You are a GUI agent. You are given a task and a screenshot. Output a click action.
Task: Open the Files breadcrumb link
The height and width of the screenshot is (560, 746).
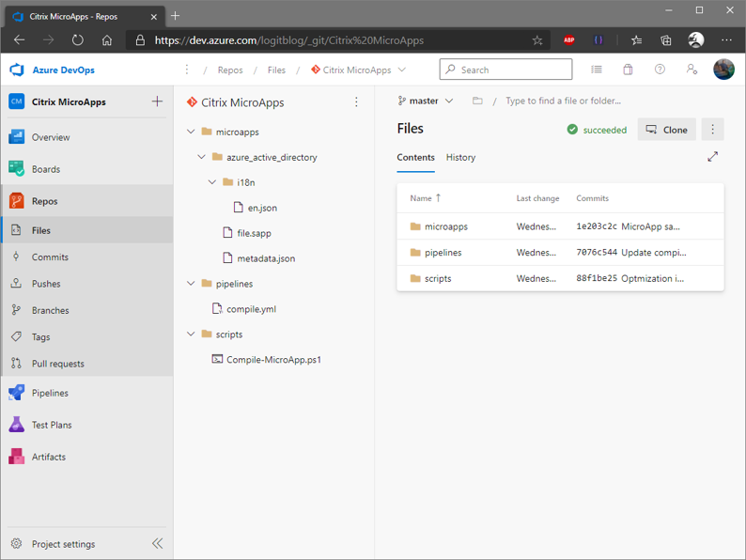click(276, 70)
